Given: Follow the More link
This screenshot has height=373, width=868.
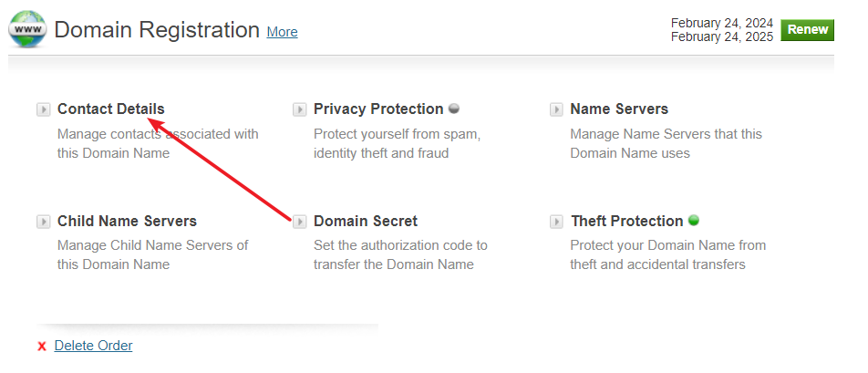Looking at the screenshot, I should 283,32.
